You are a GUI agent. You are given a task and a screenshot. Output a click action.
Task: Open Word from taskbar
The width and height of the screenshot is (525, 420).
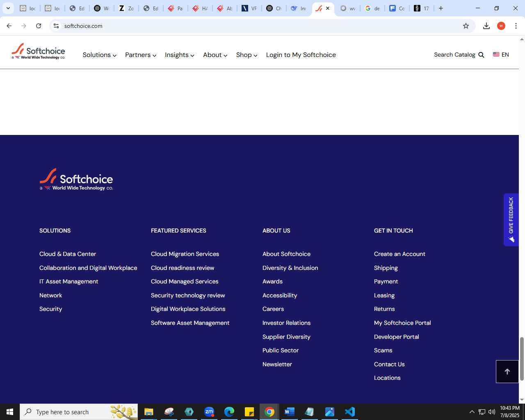[x=290, y=412]
